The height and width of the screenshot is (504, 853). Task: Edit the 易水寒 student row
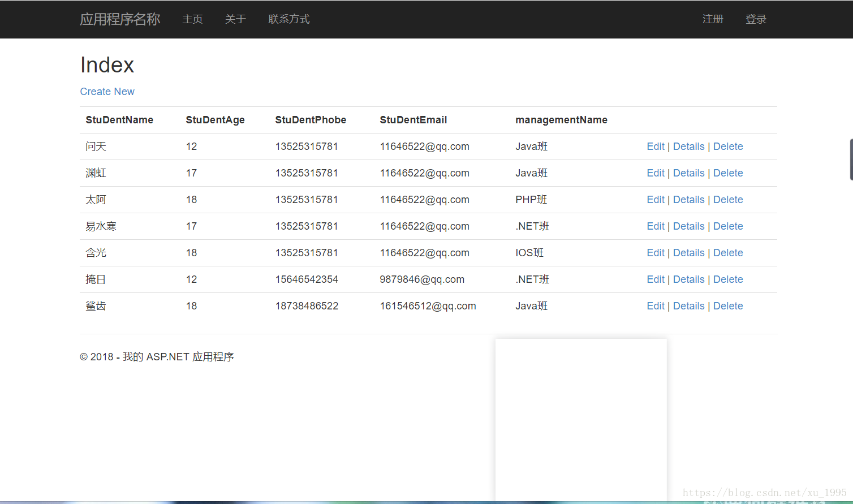pyautogui.click(x=656, y=226)
